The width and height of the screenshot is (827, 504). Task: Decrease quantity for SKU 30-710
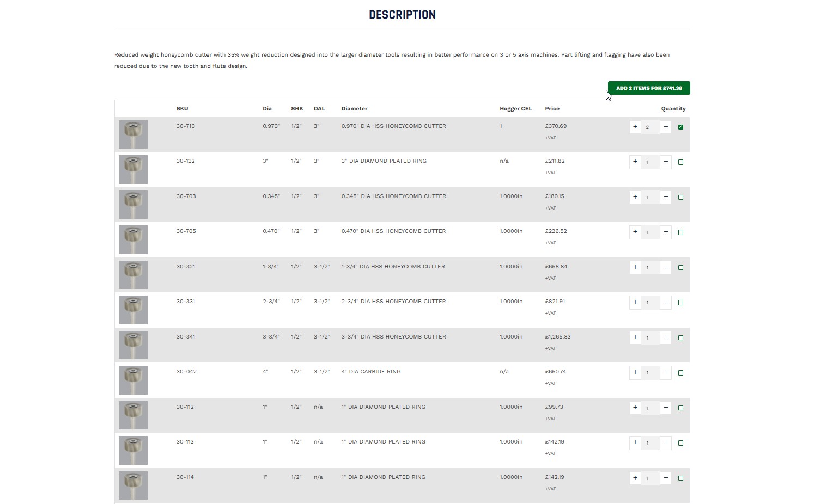[x=666, y=127]
